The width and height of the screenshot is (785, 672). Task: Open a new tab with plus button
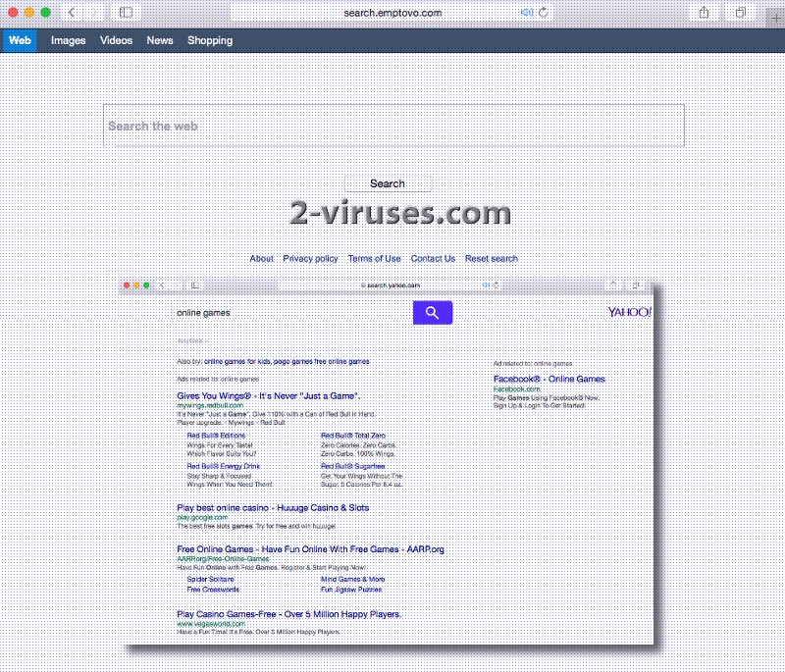[776, 19]
